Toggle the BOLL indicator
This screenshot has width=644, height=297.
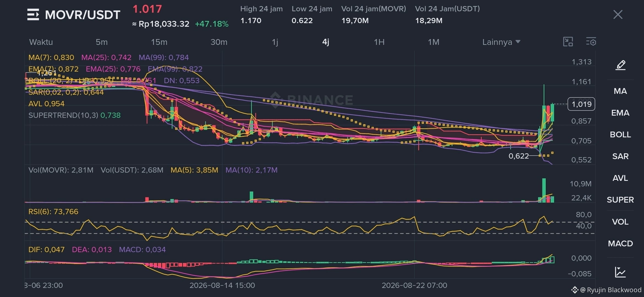point(620,135)
